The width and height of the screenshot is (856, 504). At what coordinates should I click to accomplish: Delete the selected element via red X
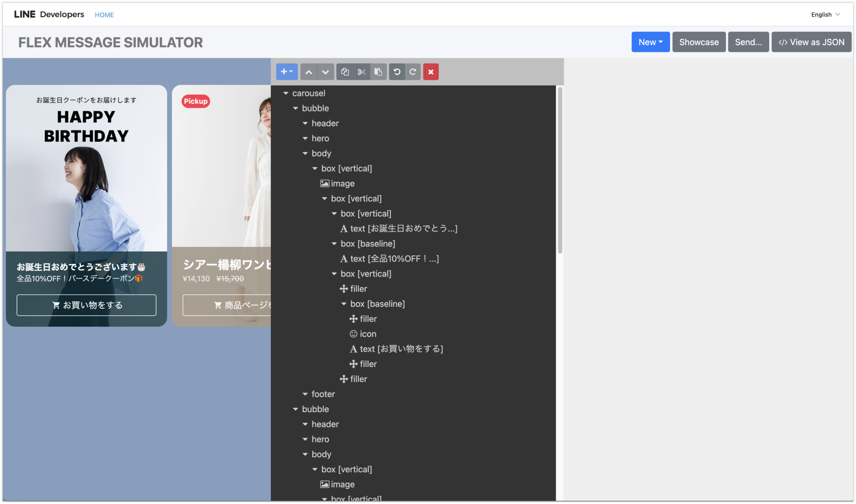click(x=431, y=71)
